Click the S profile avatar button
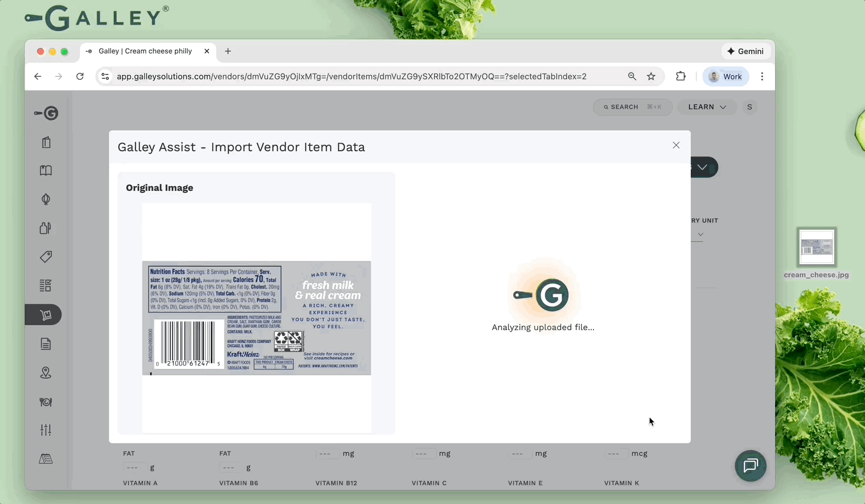 tap(749, 107)
